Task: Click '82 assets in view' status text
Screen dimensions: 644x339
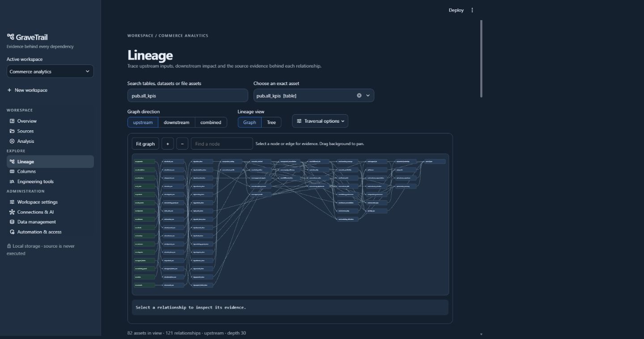Action: point(146,333)
